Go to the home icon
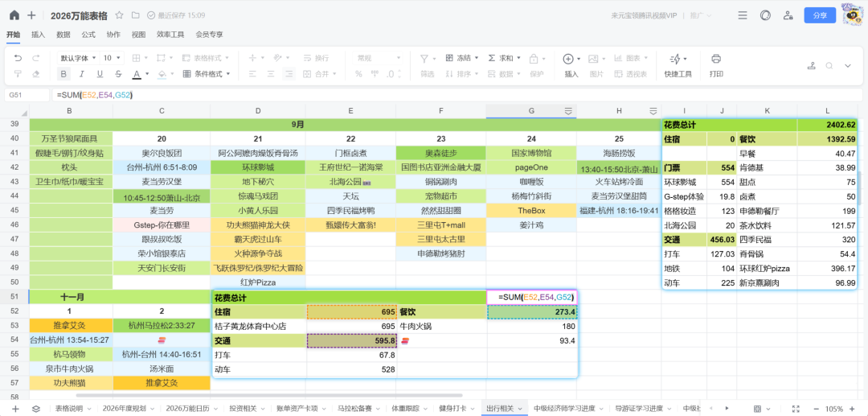 (14, 15)
